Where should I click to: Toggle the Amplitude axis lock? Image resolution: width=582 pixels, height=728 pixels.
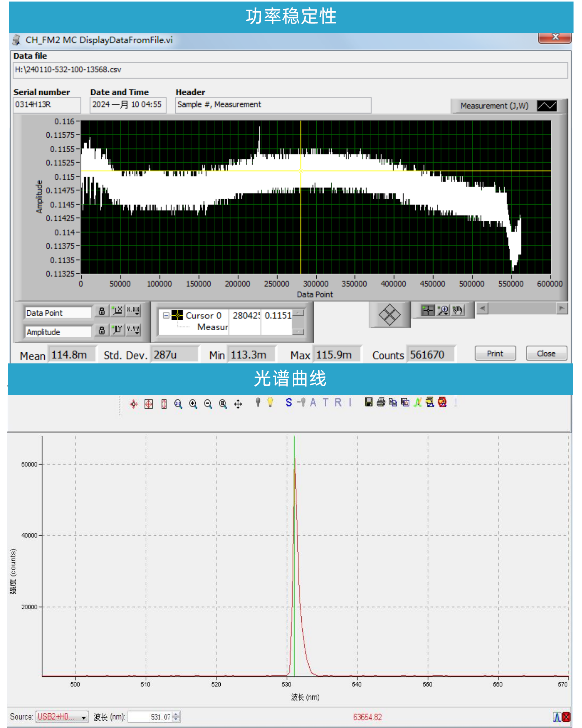[102, 330]
